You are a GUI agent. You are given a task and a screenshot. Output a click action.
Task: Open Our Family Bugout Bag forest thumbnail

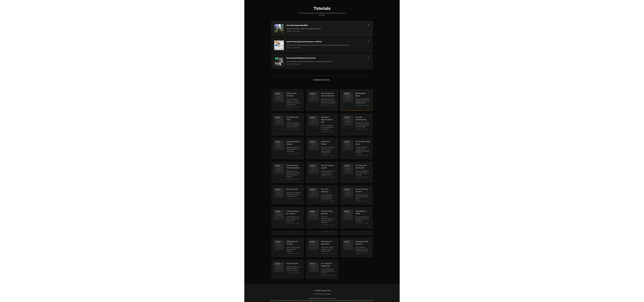click(x=279, y=29)
